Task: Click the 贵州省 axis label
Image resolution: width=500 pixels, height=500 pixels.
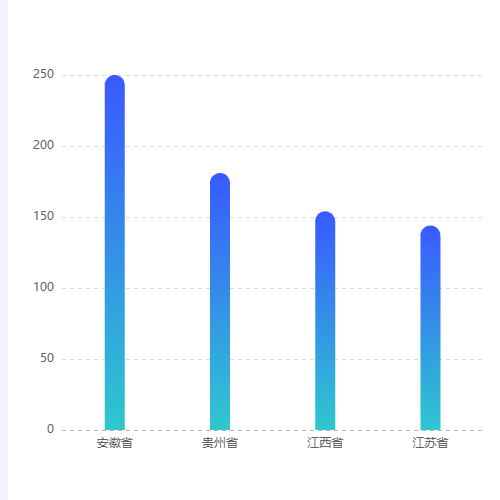Action: [x=220, y=443]
